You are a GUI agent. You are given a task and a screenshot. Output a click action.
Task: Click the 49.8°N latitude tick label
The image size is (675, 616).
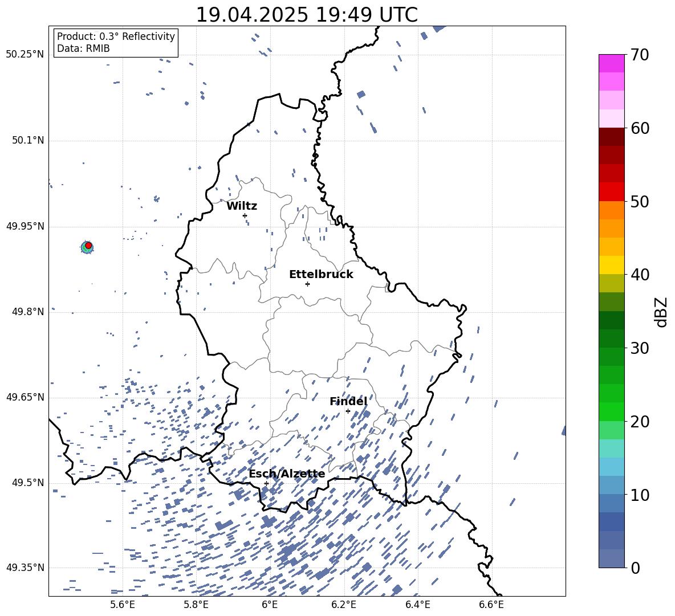(28, 312)
